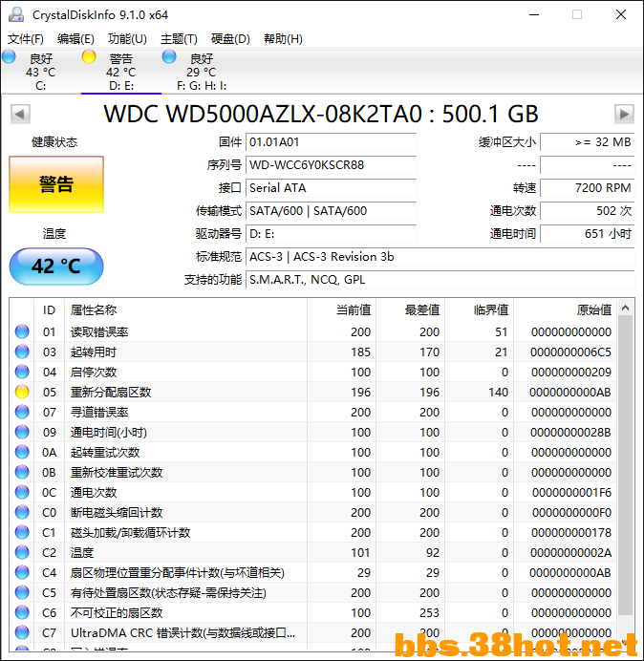
Task: Click the rotation speed value 7200 RPM
Action: pyautogui.click(x=587, y=187)
